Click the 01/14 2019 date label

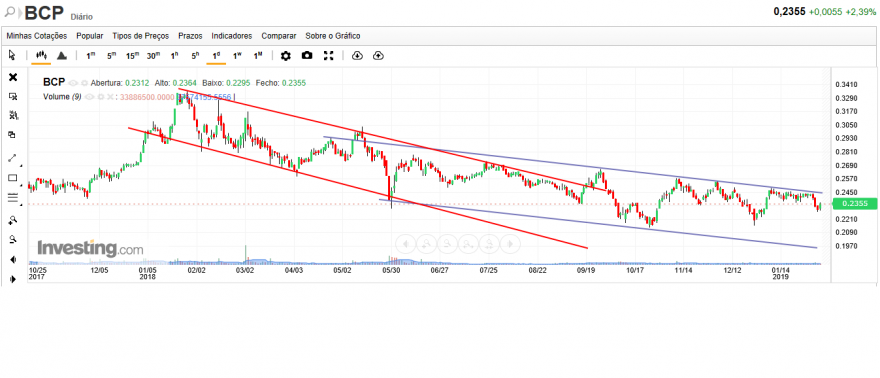781,273
